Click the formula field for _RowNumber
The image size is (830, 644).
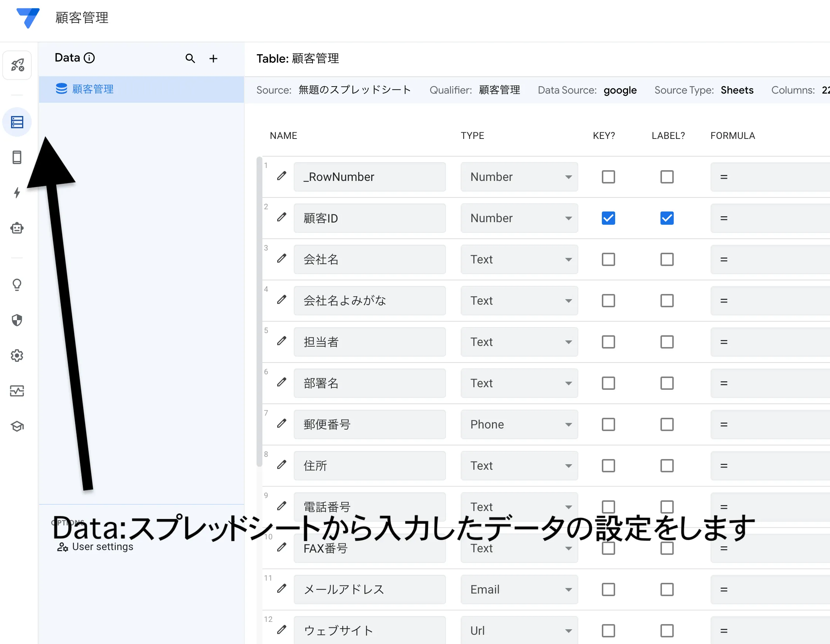click(x=770, y=177)
